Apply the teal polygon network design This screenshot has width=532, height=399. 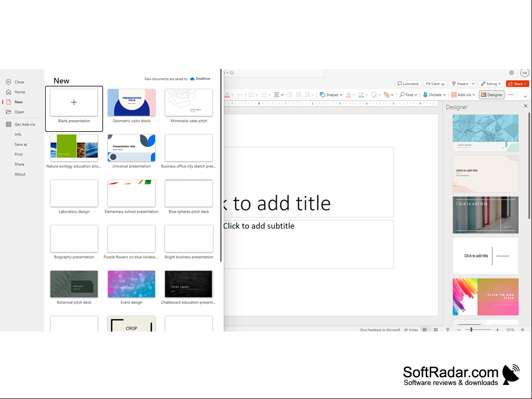click(485, 133)
